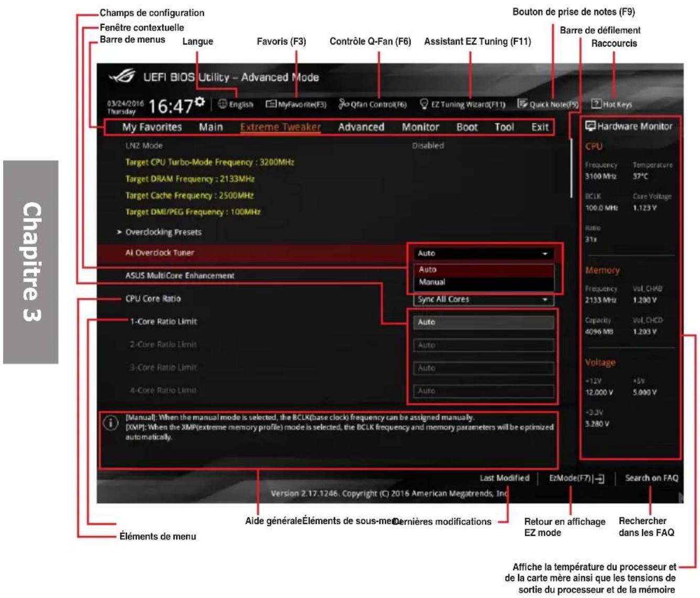Click the EzMode exit arrow icon

point(599,478)
